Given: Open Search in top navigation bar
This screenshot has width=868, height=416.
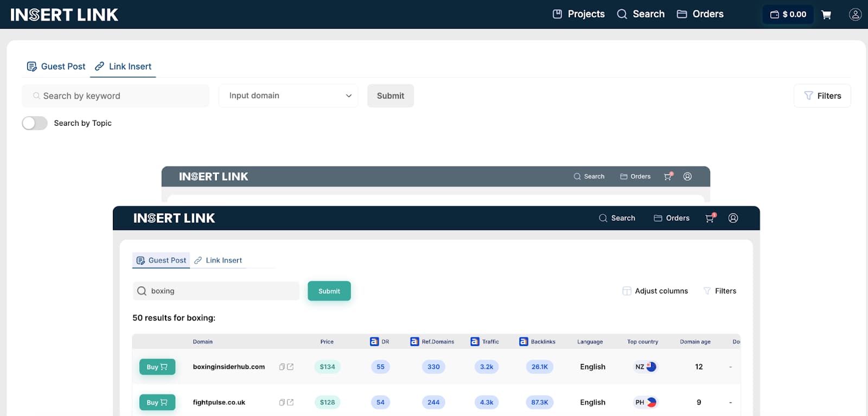Looking at the screenshot, I should 641,14.
